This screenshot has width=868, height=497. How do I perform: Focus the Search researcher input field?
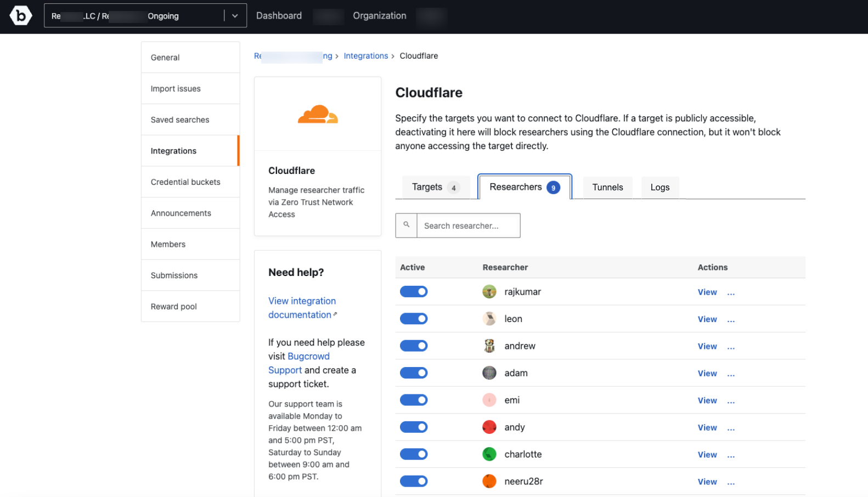point(469,225)
